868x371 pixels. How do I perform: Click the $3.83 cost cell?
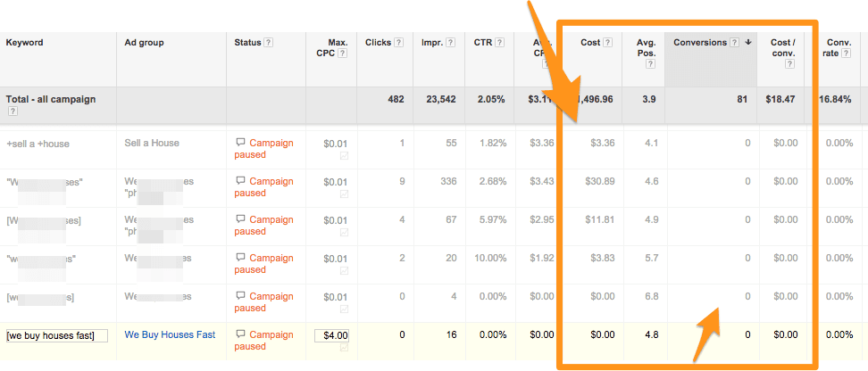tap(602, 259)
